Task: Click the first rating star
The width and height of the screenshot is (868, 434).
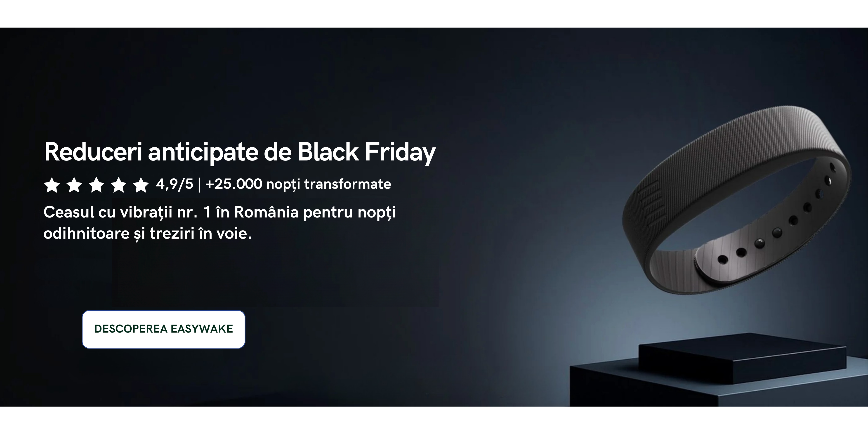Action: (x=52, y=185)
